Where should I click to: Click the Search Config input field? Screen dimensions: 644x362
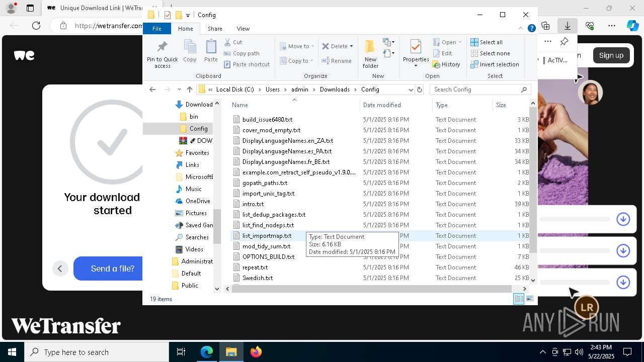[481, 89]
